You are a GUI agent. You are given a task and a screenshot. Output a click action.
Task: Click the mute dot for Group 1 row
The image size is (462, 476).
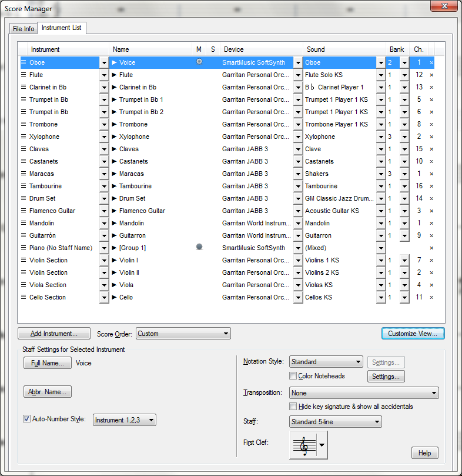coord(199,247)
